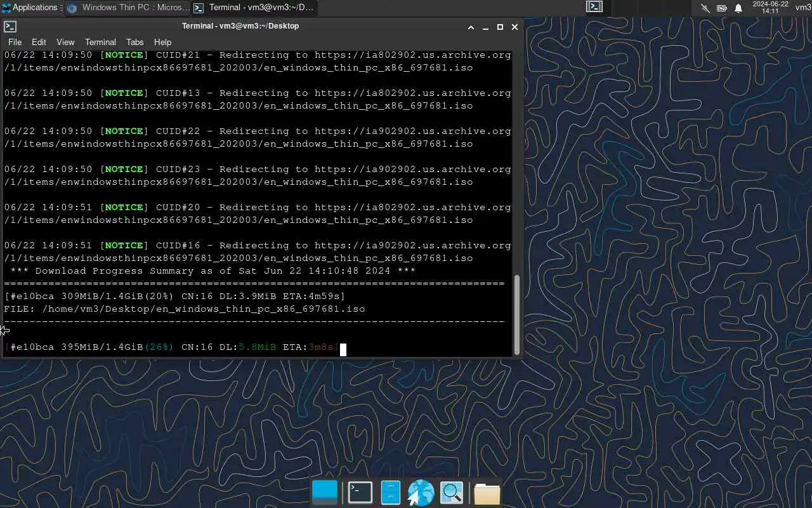812x508 pixels.
Task: Click the FILE: /home/vm3/Desktop path line
Action: [185, 309]
